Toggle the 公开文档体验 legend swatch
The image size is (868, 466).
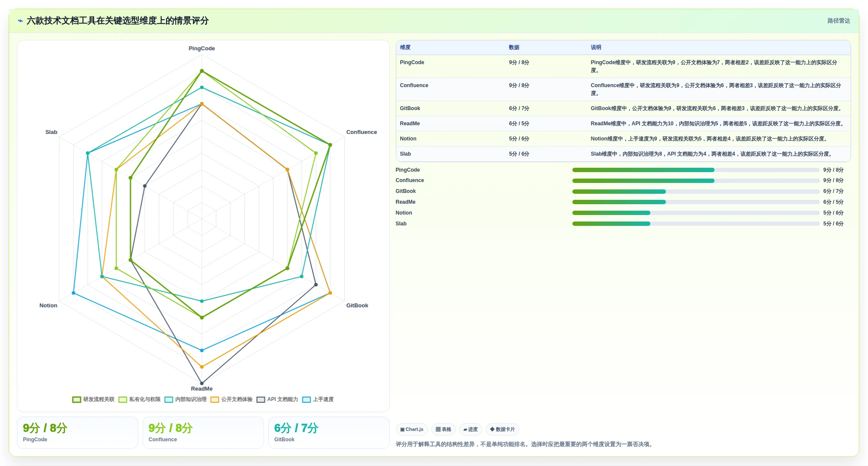(215, 400)
